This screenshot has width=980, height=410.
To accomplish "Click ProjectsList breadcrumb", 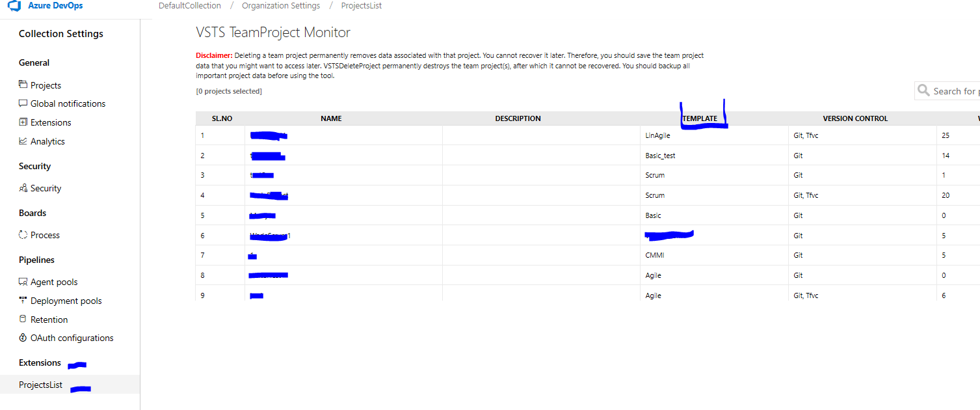I will [362, 6].
